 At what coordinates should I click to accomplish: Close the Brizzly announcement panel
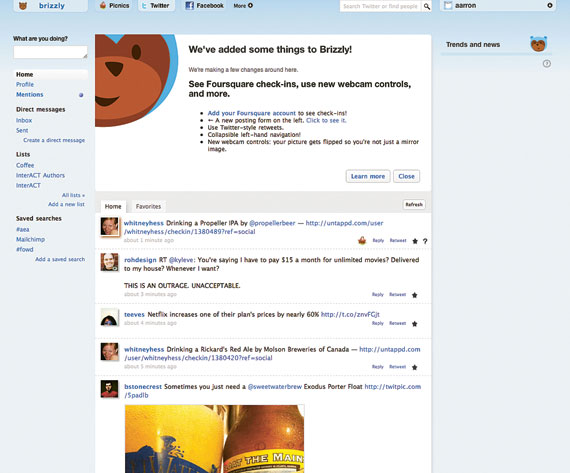click(x=406, y=176)
